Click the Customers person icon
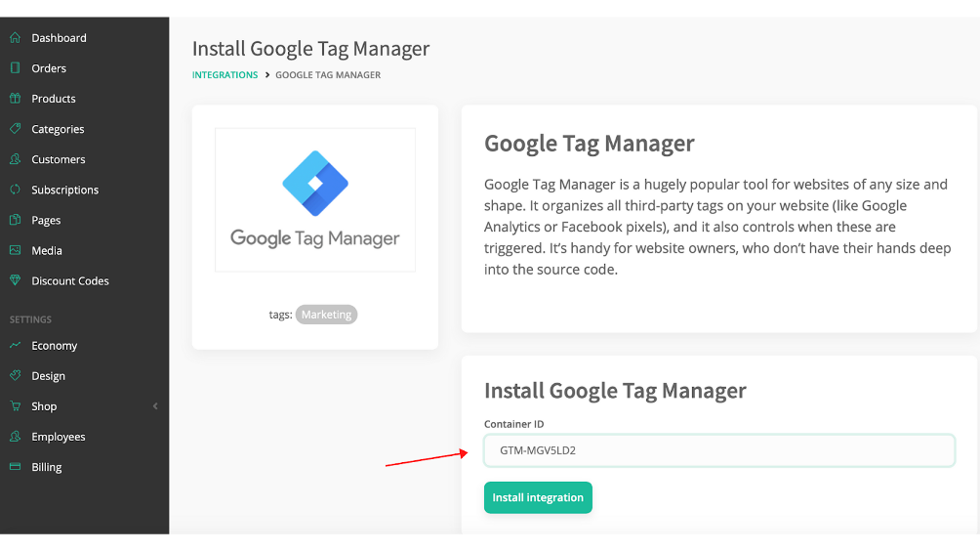Image resolution: width=980 pixels, height=551 pixels. point(15,159)
